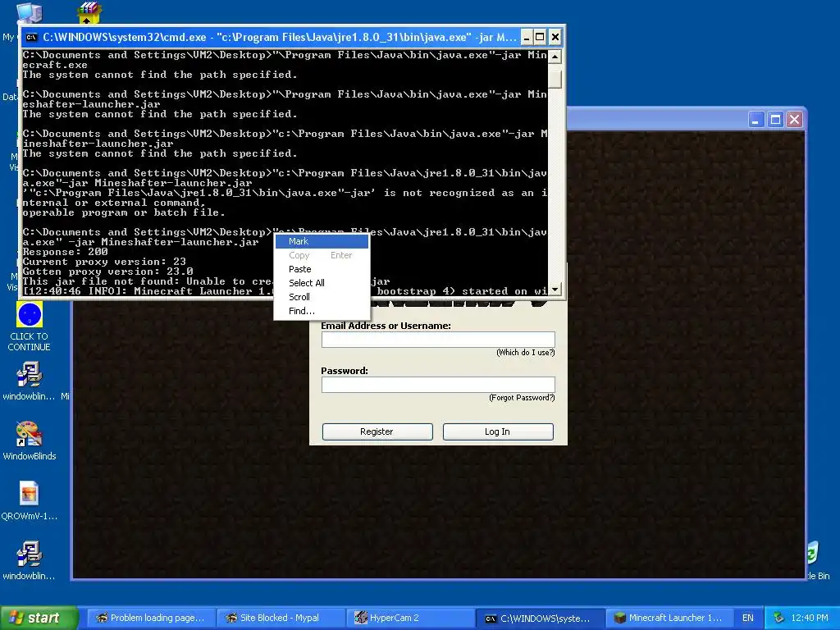Viewport: 840px width, 630px height.
Task: Open Find... from the context menu
Action: [322, 311]
